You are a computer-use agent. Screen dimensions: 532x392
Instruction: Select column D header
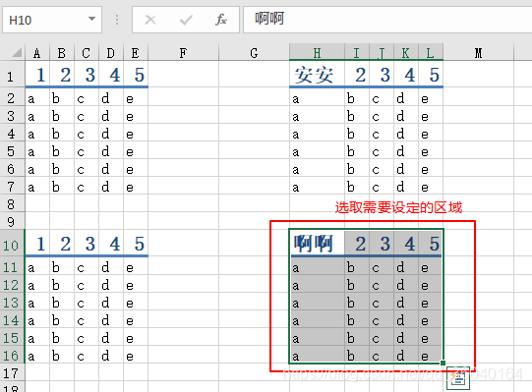click(111, 53)
